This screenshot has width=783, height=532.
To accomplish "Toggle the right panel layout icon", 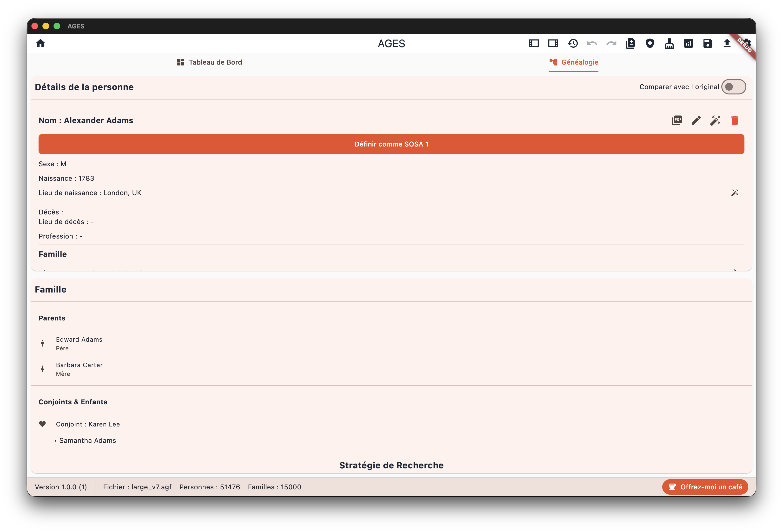I will coord(553,43).
